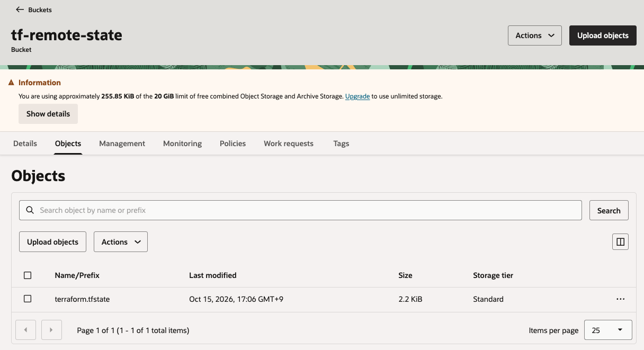The width and height of the screenshot is (644, 350).
Task: Click the Buckets breadcrumb link
Action: tap(40, 10)
